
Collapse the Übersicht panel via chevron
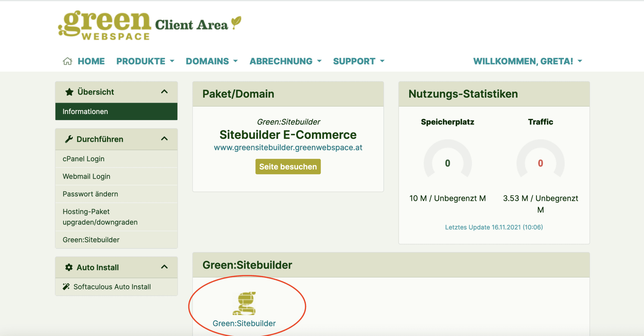[164, 92]
